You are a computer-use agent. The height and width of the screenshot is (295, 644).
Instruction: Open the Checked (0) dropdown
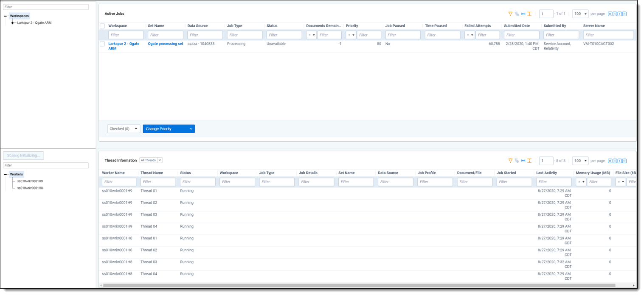[124, 129]
